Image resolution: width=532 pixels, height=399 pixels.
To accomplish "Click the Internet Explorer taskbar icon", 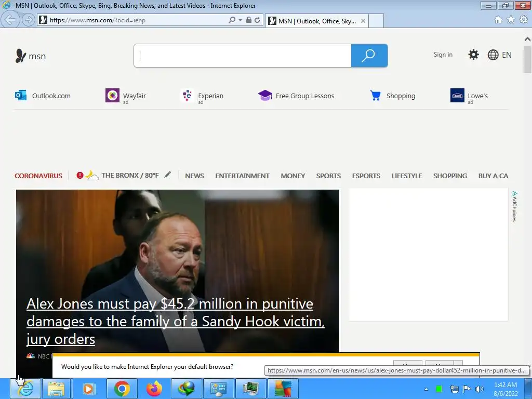I will pyautogui.click(x=25, y=389).
